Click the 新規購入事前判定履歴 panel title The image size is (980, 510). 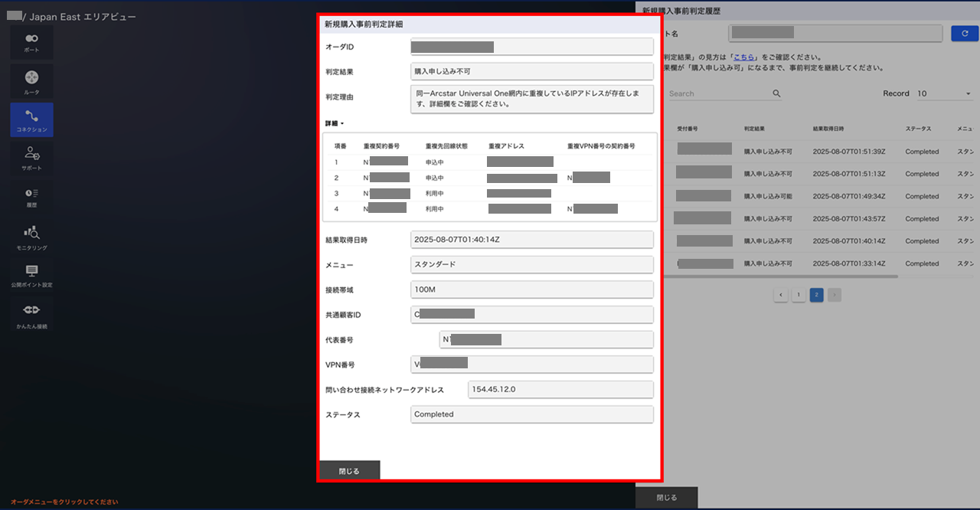pyautogui.click(x=681, y=11)
